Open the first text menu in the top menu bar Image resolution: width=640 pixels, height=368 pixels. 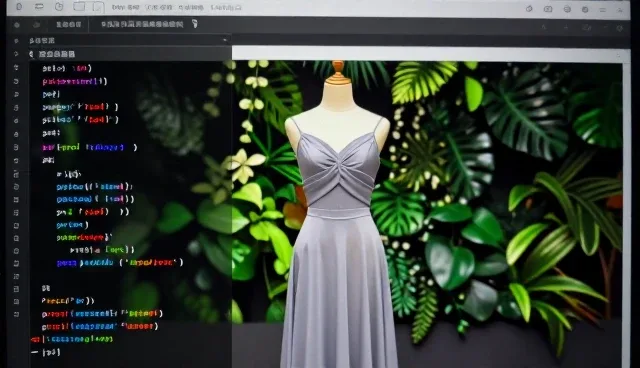pos(125,7)
